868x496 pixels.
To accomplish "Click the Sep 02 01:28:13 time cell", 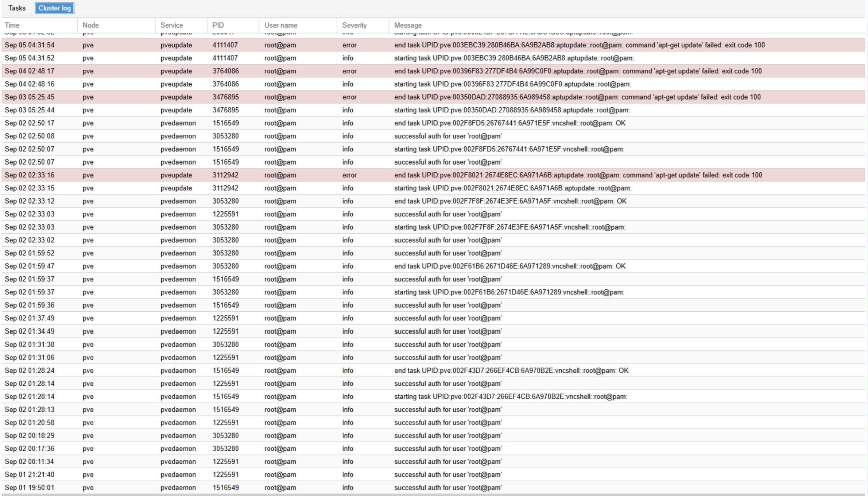I will 30,410.
